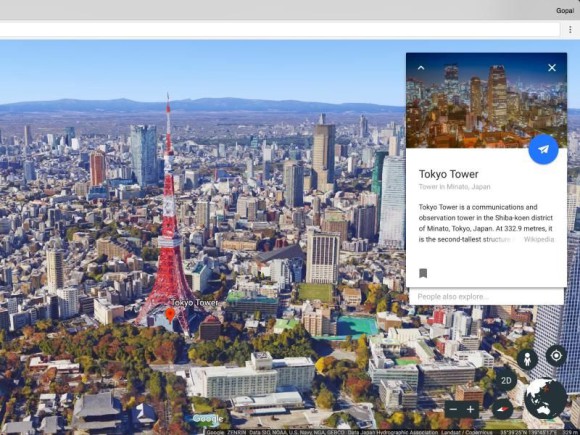The height and width of the screenshot is (435, 580).
Task: Fly to Tokyo Tower with paper plane button
Action: [543, 149]
